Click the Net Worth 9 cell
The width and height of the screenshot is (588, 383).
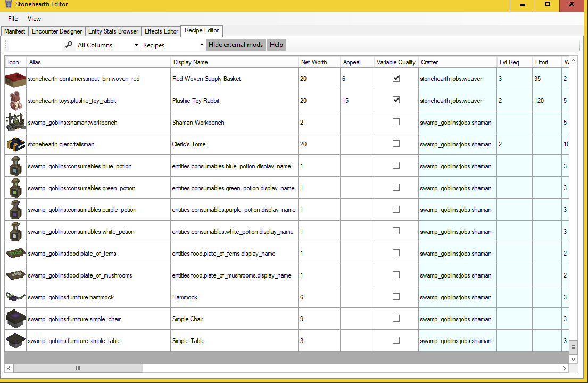(319, 319)
